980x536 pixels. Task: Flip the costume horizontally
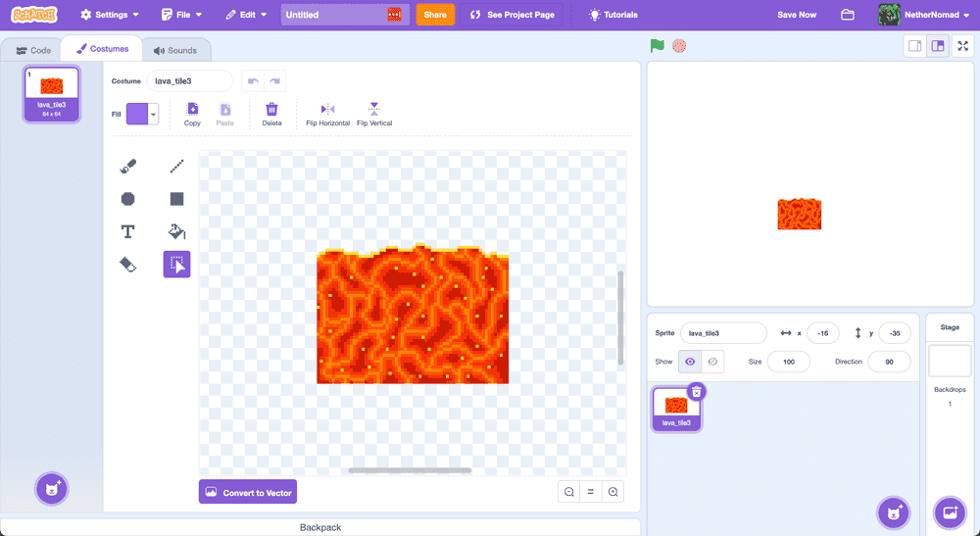point(327,114)
